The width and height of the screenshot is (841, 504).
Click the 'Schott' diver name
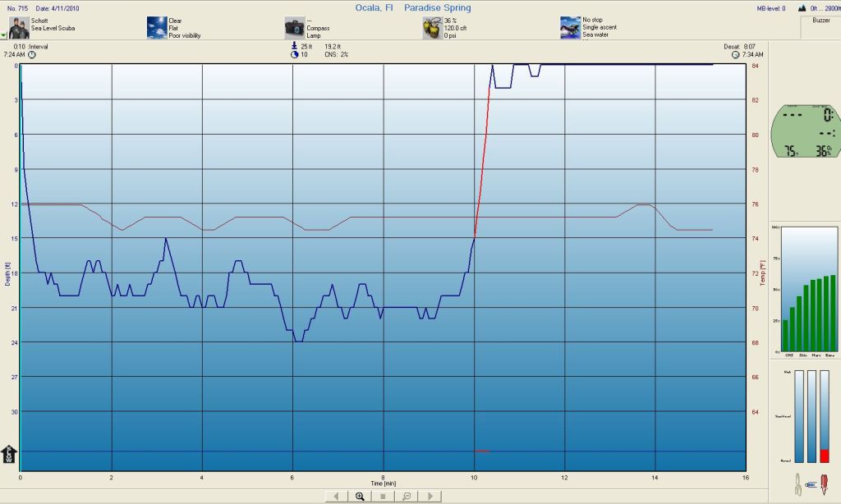point(39,21)
